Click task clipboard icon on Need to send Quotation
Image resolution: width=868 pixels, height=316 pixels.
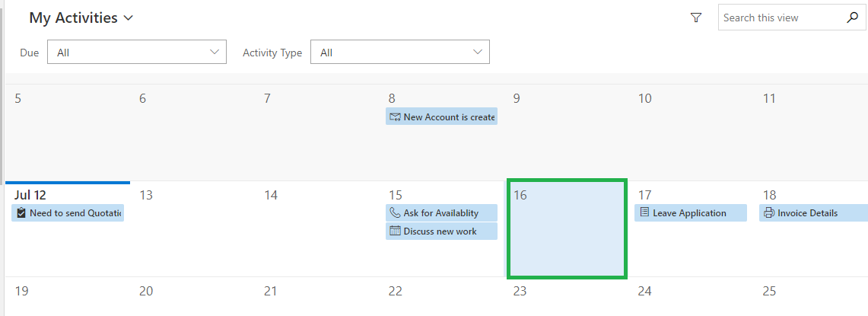[21, 213]
